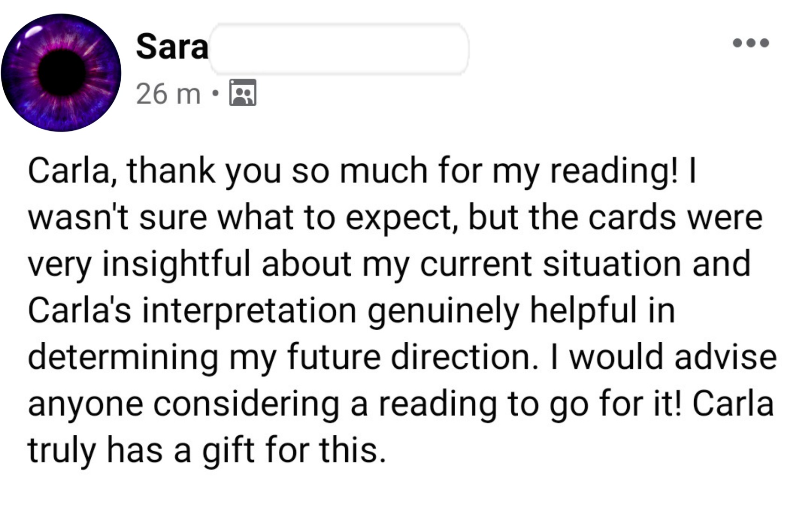Open the post options three-dot menu
The width and height of the screenshot is (812, 505).
(751, 43)
